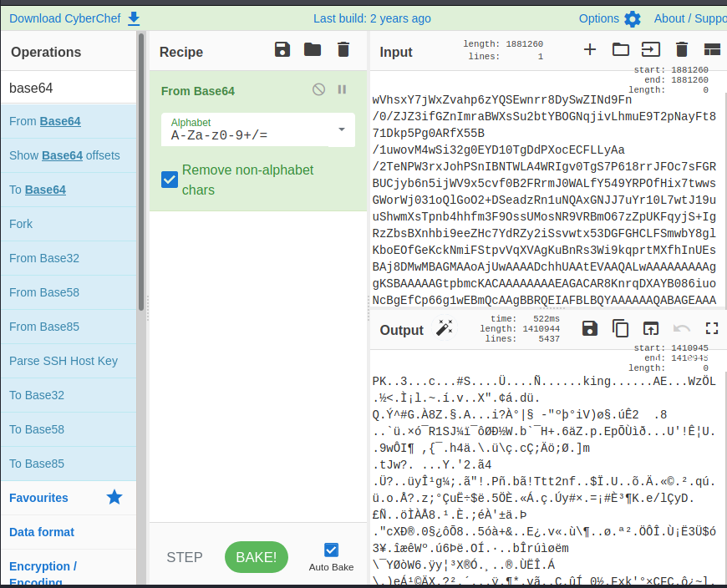Image resolution: width=727 pixels, height=588 pixels.
Task: Replace input with output
Action: (x=650, y=328)
